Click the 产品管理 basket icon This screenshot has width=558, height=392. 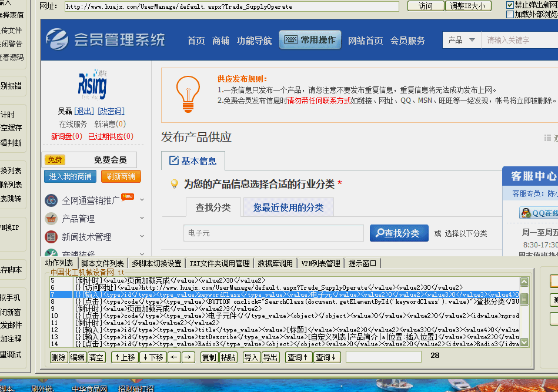pos(51,219)
